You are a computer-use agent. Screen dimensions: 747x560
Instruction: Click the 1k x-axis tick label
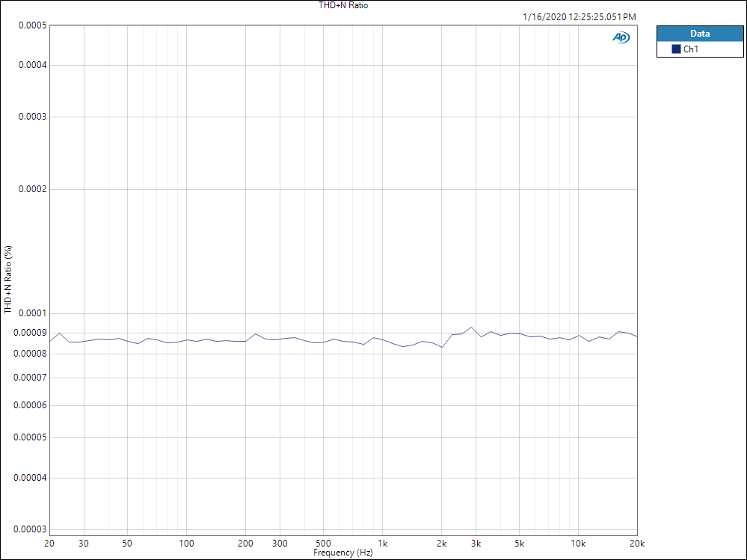383,544
